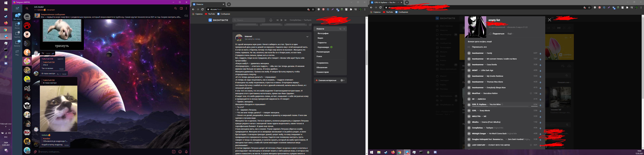
Task: Record a voice message with microphone icon
Action: point(186,152)
